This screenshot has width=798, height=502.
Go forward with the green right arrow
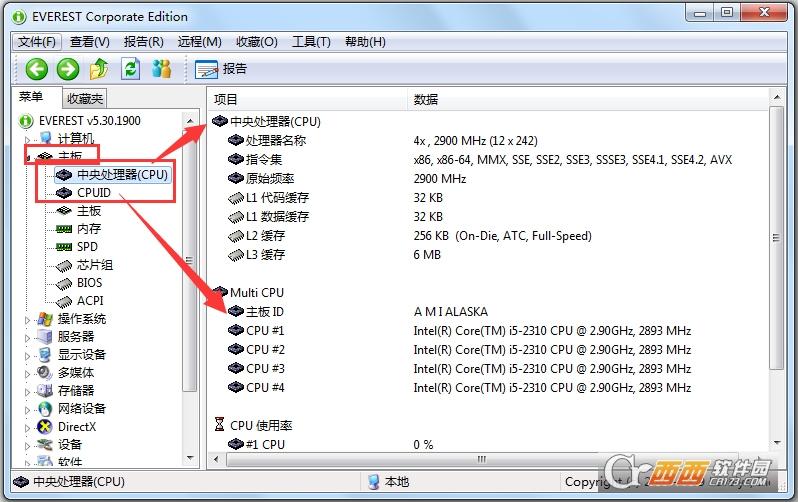tap(68, 69)
